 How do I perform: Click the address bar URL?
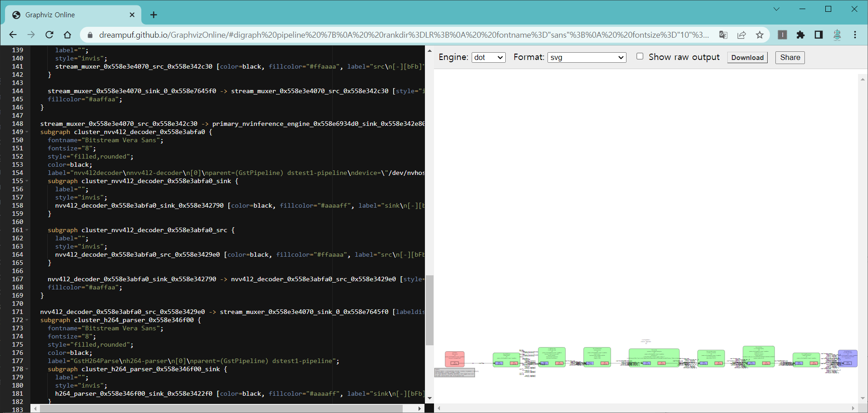[404, 35]
